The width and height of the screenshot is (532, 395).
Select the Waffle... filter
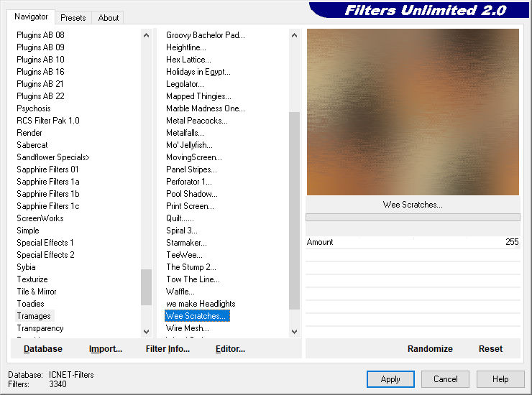(x=180, y=292)
